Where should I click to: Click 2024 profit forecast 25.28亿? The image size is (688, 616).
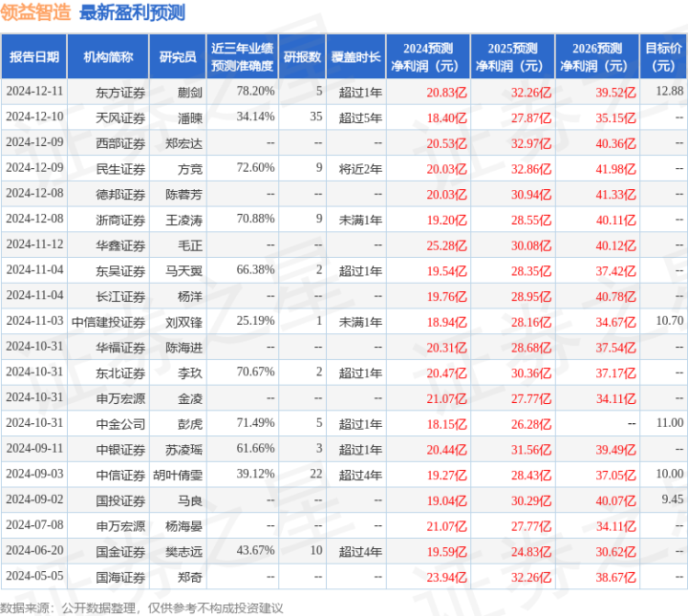(x=446, y=245)
